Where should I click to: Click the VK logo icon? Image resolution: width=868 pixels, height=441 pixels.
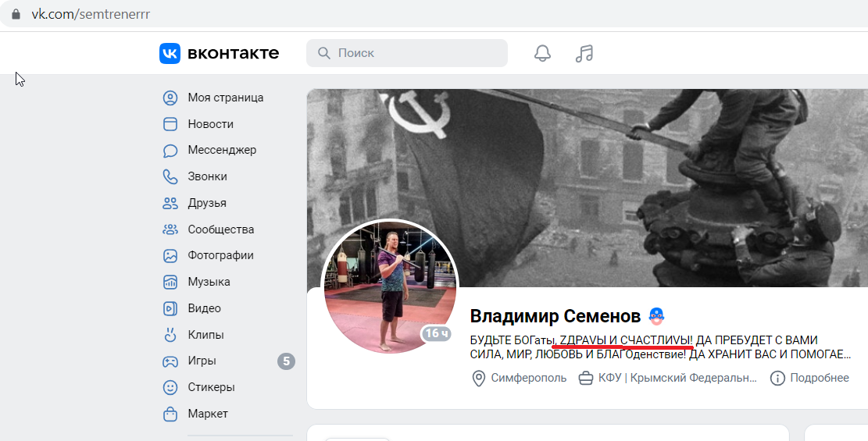coord(170,53)
